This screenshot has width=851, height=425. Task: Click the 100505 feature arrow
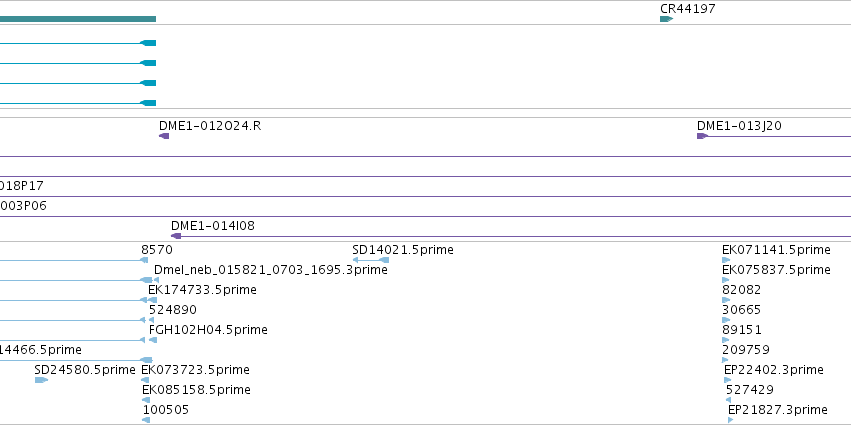coord(145,420)
